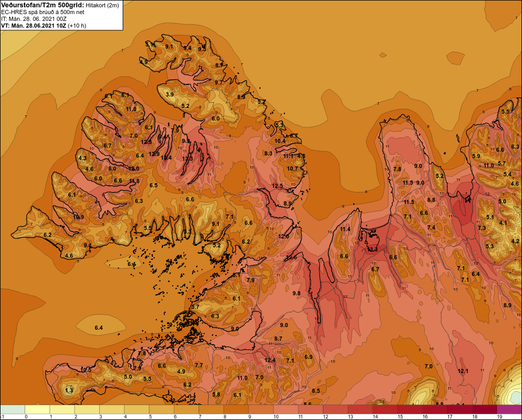Click the 7.4 temperature label

[x=431, y=227]
